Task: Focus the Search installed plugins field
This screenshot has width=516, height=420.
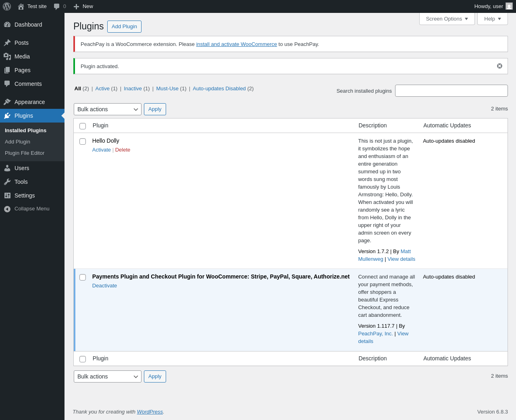Action: pyautogui.click(x=451, y=91)
